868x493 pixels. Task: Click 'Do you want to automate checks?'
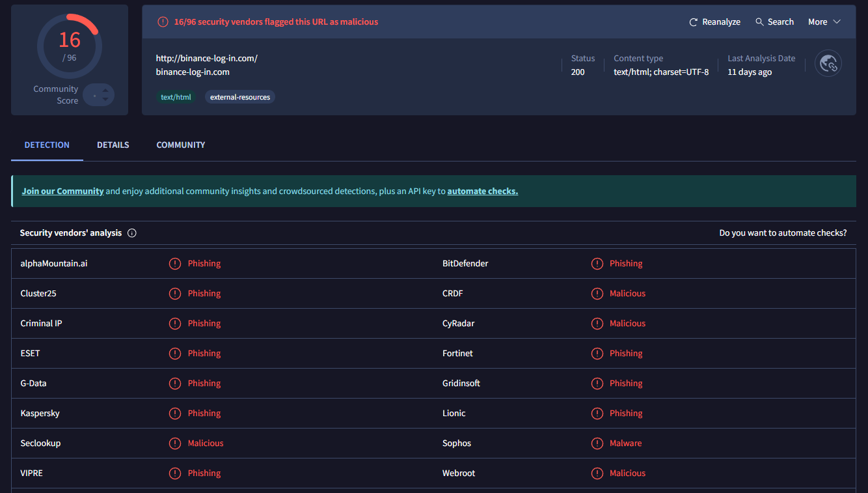click(783, 233)
